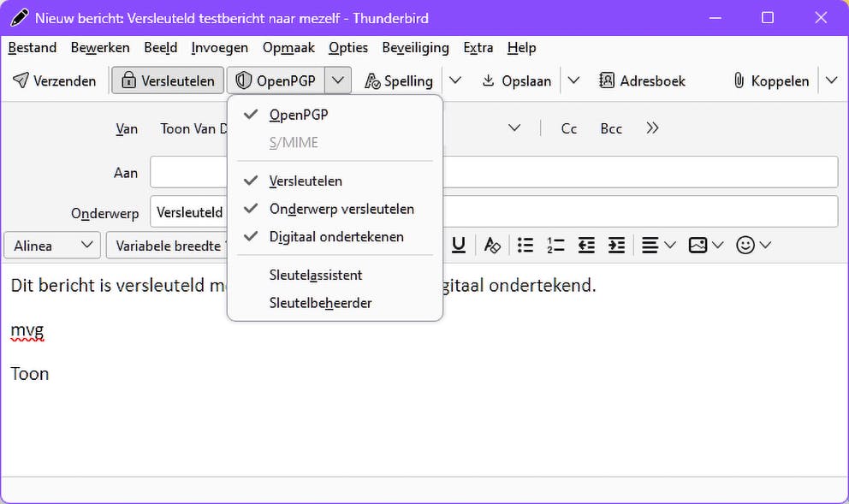Select the S/MIME menu option

335,142
